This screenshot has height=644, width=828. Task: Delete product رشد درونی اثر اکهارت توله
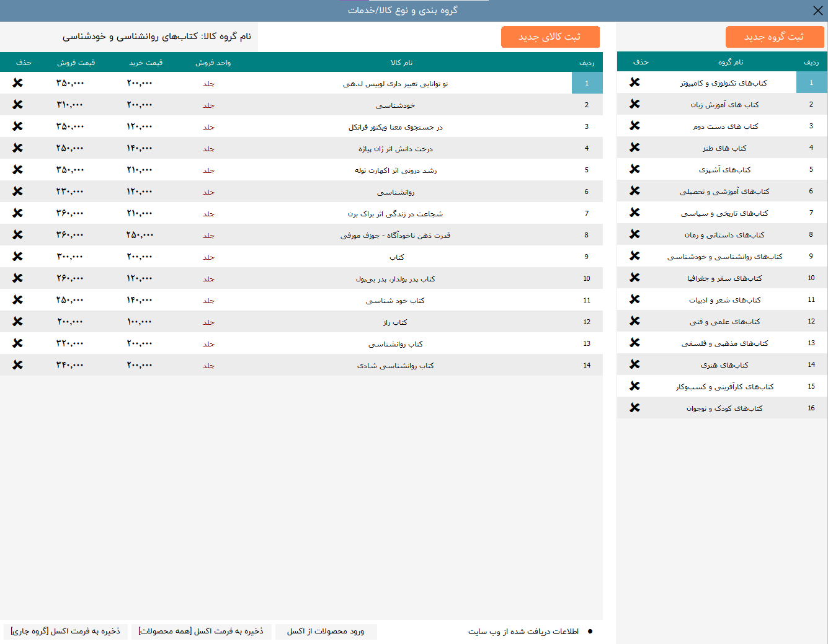[x=17, y=170]
